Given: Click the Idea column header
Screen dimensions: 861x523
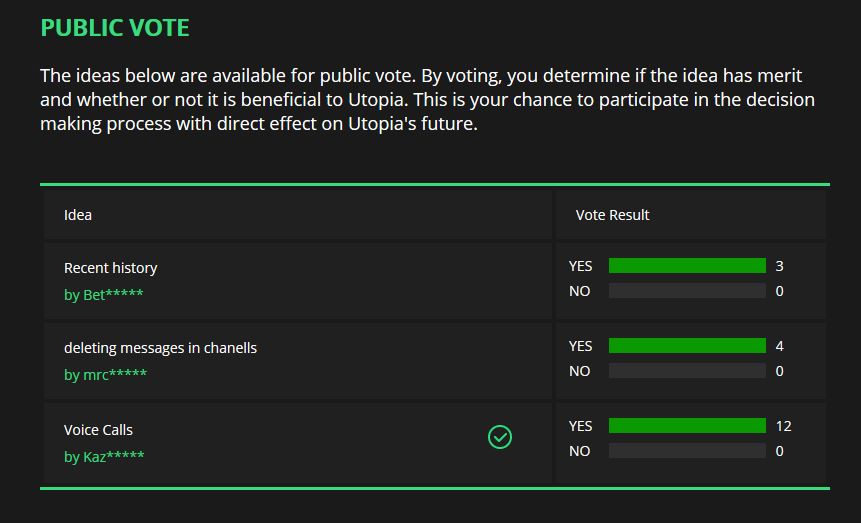Looking at the screenshot, I should (x=78, y=215).
